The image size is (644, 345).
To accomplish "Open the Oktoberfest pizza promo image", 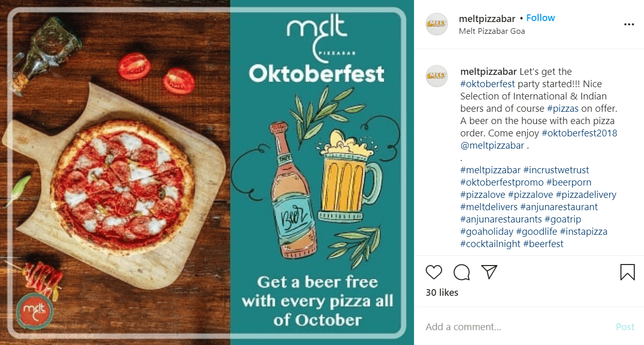I will pyautogui.click(x=207, y=172).
